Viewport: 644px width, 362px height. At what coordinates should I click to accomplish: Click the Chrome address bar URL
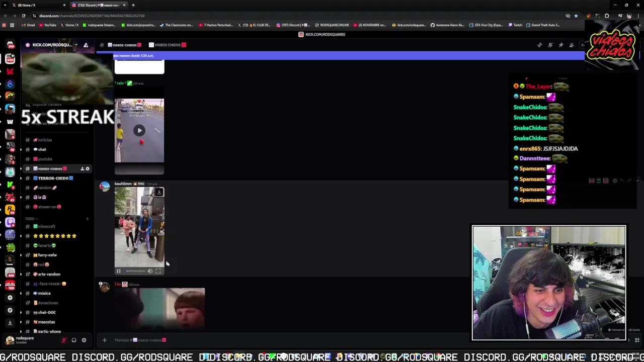pos(92,16)
